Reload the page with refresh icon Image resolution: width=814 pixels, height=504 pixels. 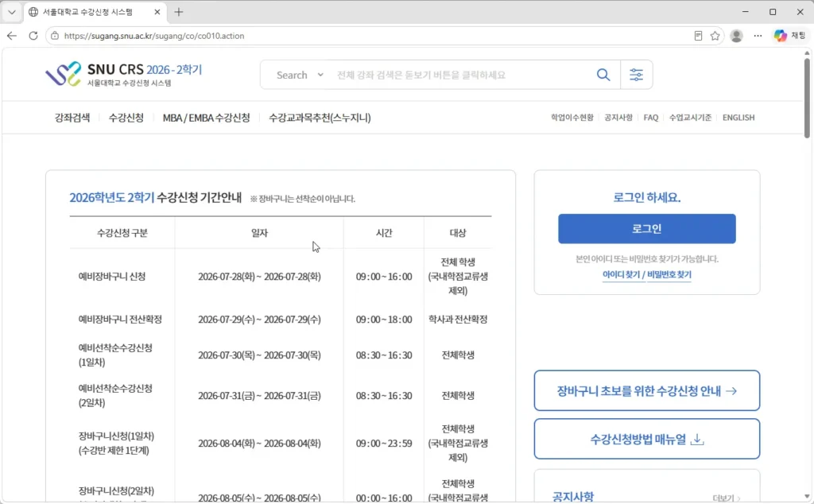(x=33, y=36)
